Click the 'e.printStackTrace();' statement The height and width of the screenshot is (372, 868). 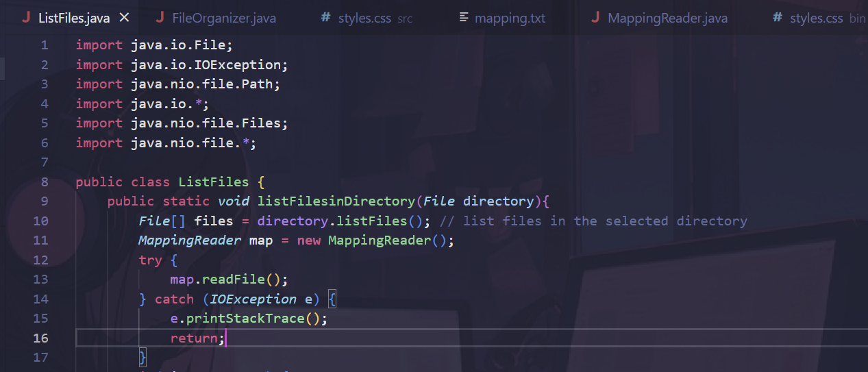[x=249, y=319]
